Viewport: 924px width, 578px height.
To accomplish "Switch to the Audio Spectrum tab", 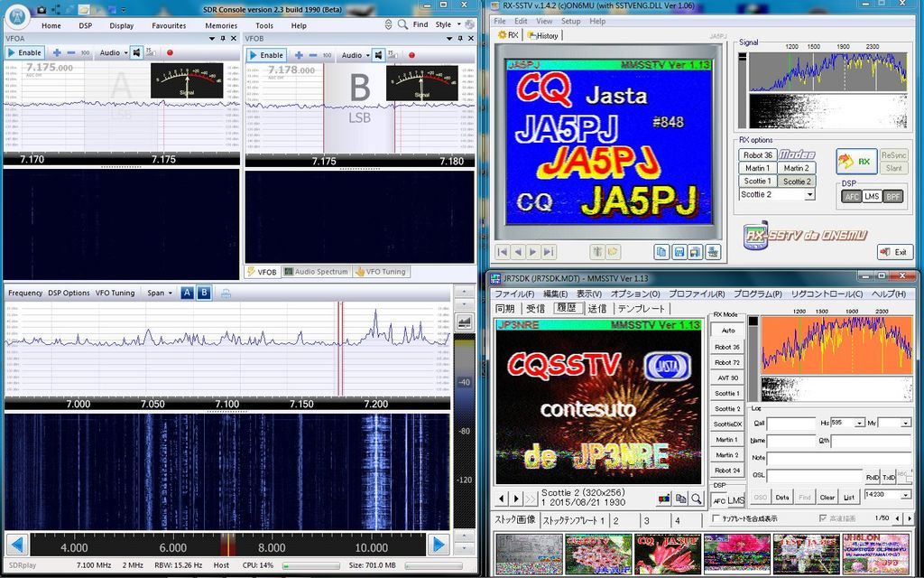I will pos(316,272).
